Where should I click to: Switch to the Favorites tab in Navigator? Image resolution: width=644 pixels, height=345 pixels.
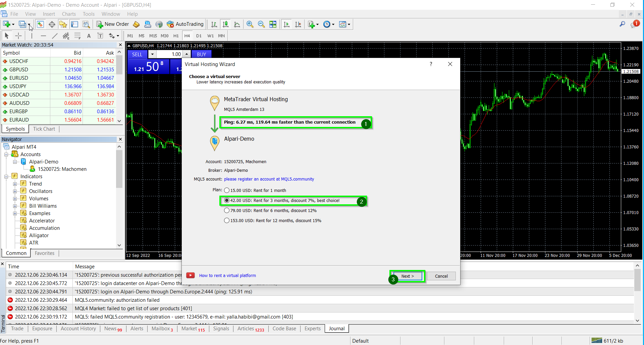(45, 253)
